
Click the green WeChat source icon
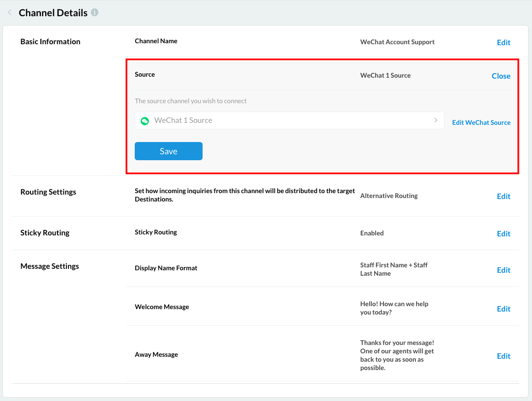145,121
